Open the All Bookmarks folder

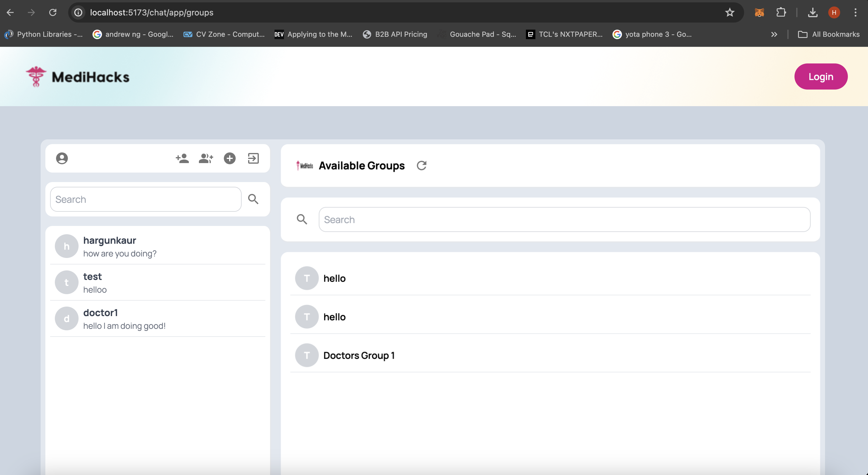pos(829,34)
